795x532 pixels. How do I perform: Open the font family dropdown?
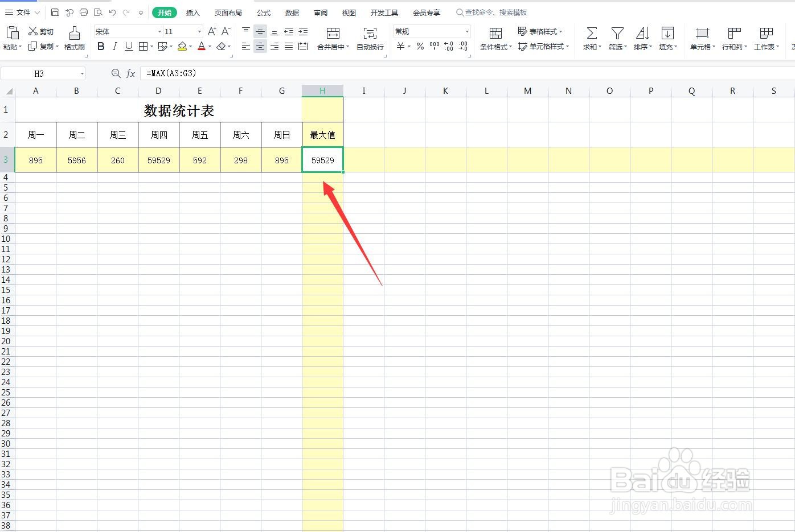[160, 31]
